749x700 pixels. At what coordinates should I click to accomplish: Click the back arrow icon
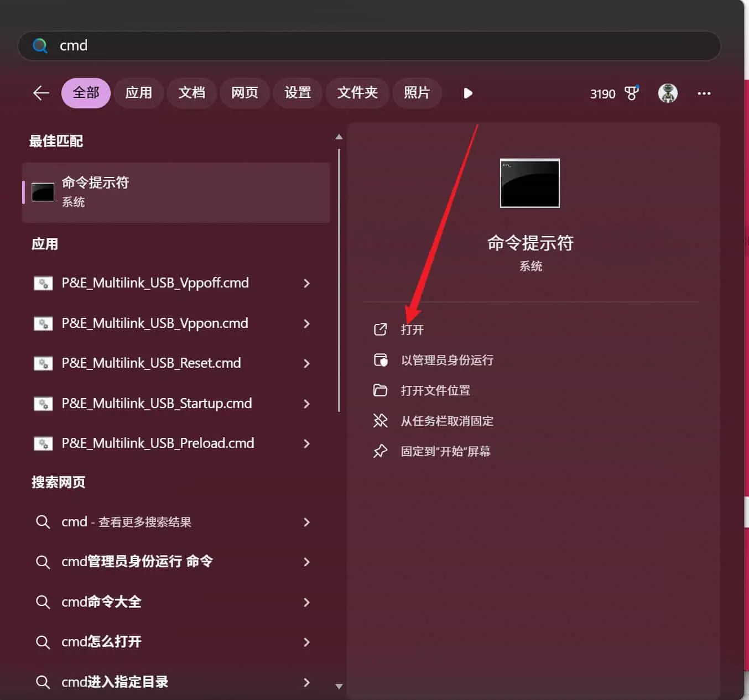[41, 93]
